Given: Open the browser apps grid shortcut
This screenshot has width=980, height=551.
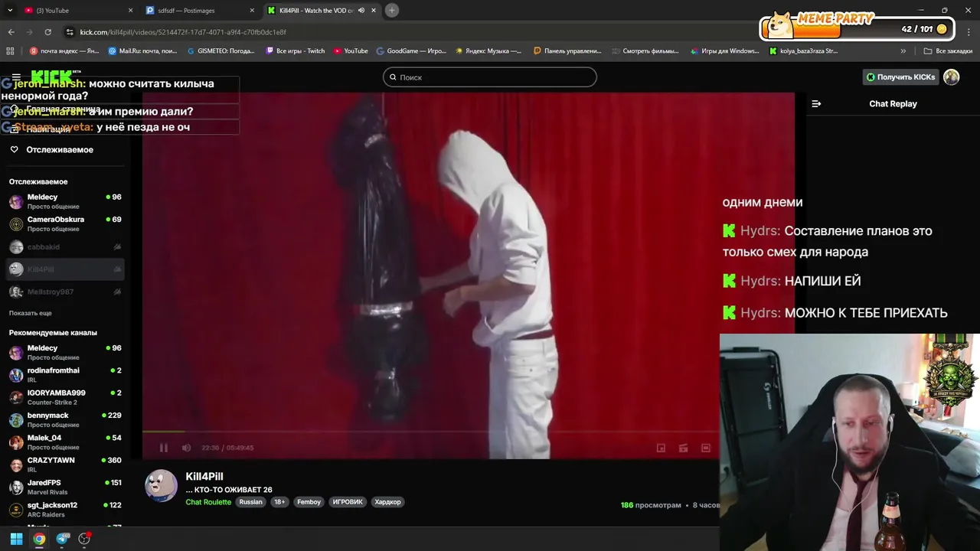Looking at the screenshot, I should coord(10,51).
